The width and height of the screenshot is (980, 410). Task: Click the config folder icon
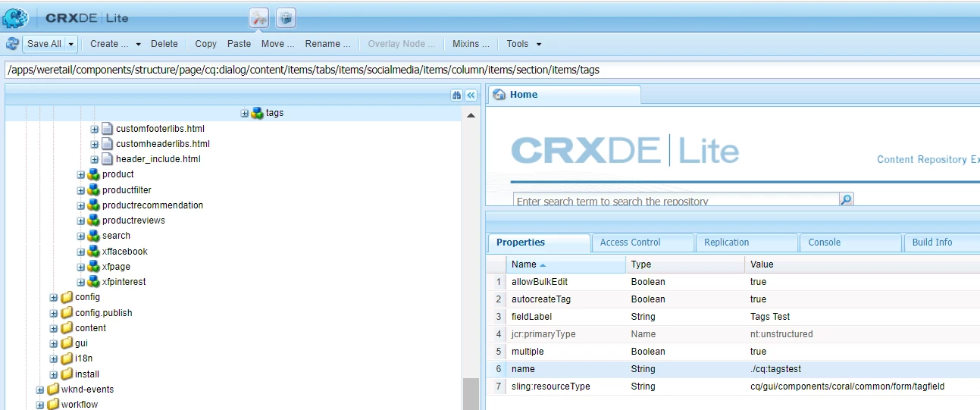66,297
